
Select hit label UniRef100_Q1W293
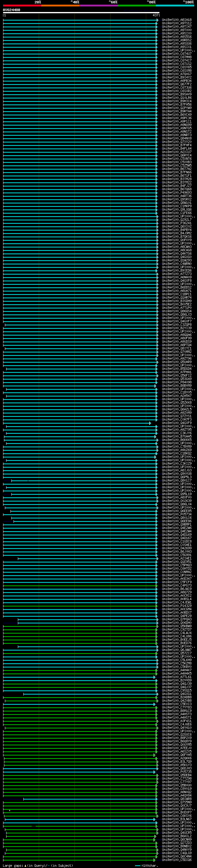(x=177, y=260)
